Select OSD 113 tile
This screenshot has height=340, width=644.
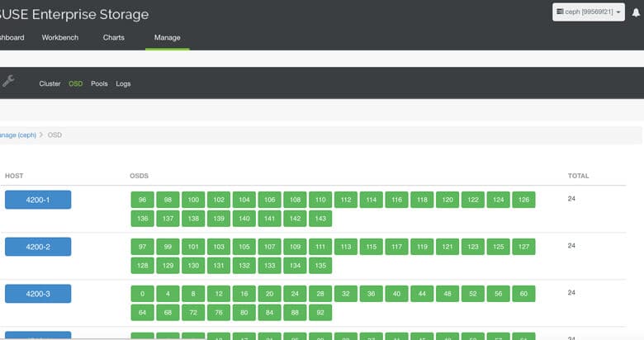346,247
